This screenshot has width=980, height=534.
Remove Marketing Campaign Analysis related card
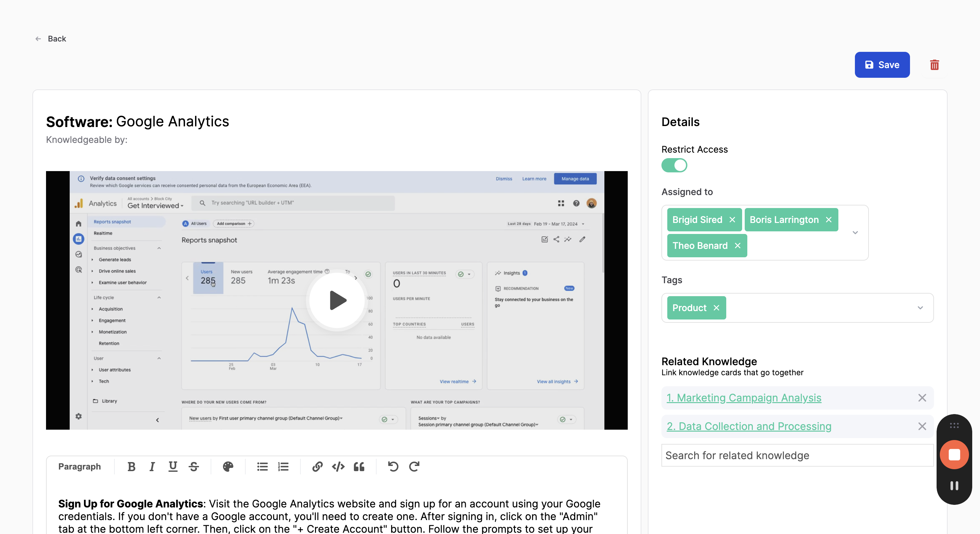922,398
